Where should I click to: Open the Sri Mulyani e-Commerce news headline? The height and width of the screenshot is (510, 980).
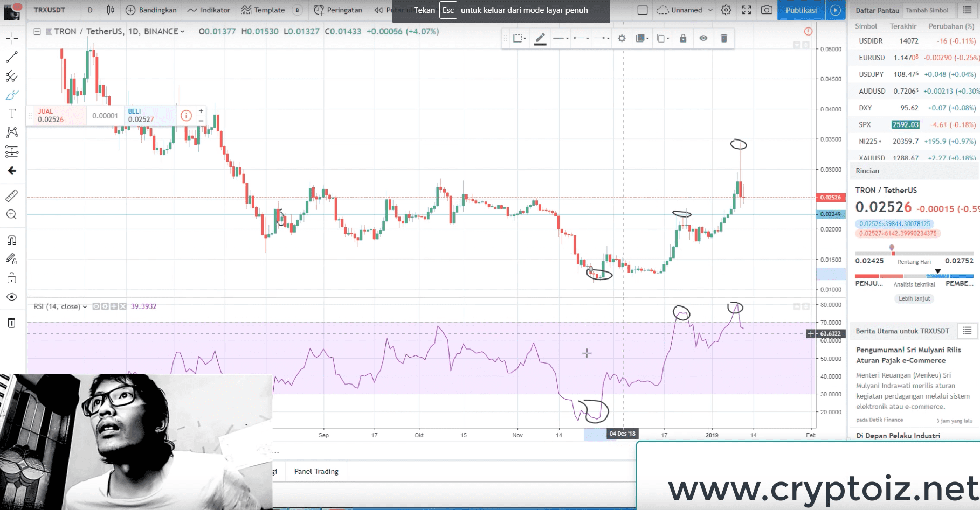[x=908, y=355]
